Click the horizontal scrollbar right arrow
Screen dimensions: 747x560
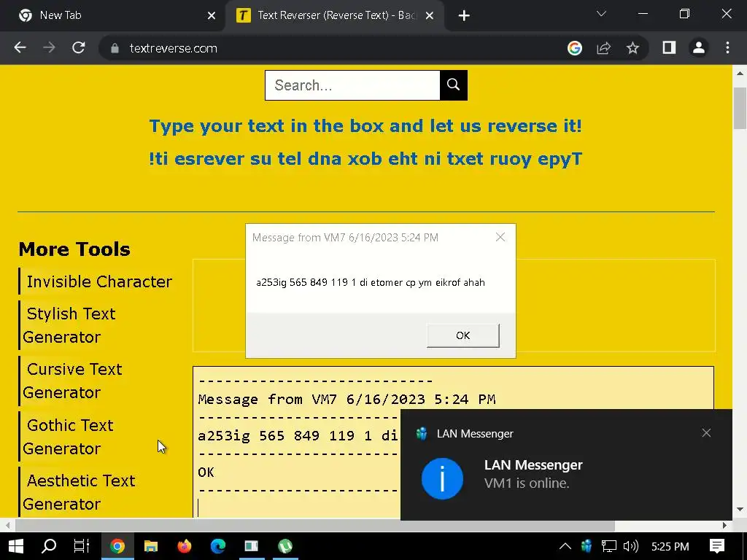(724, 525)
